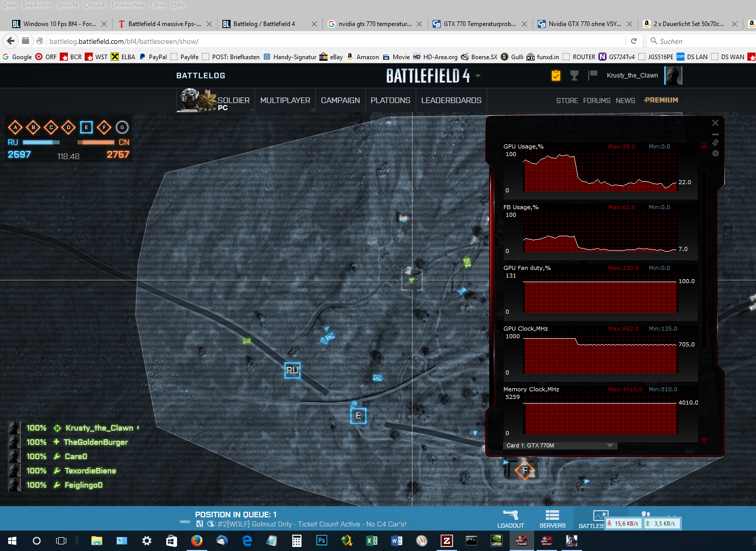The height and width of the screenshot is (551, 756).
Task: Select squad member TexordieBiene
Action: coord(90,471)
